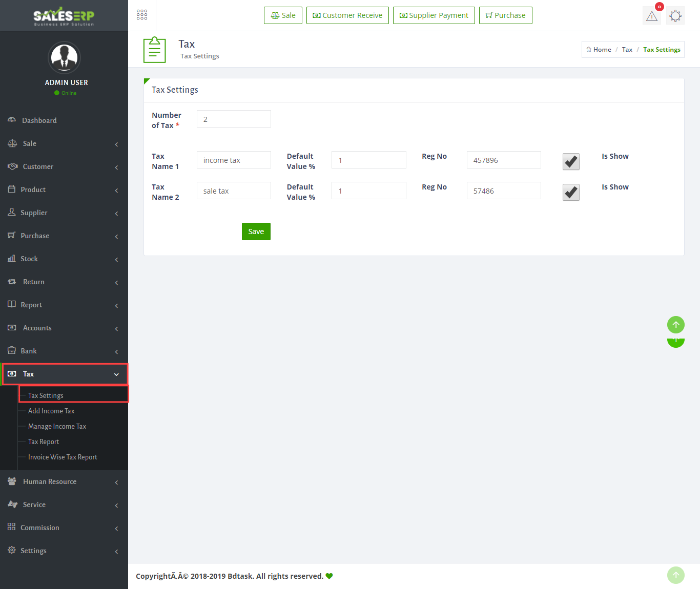Toggle Is Show checkbox for sale tax
Screen dimensions: 700x589
pos(571,193)
